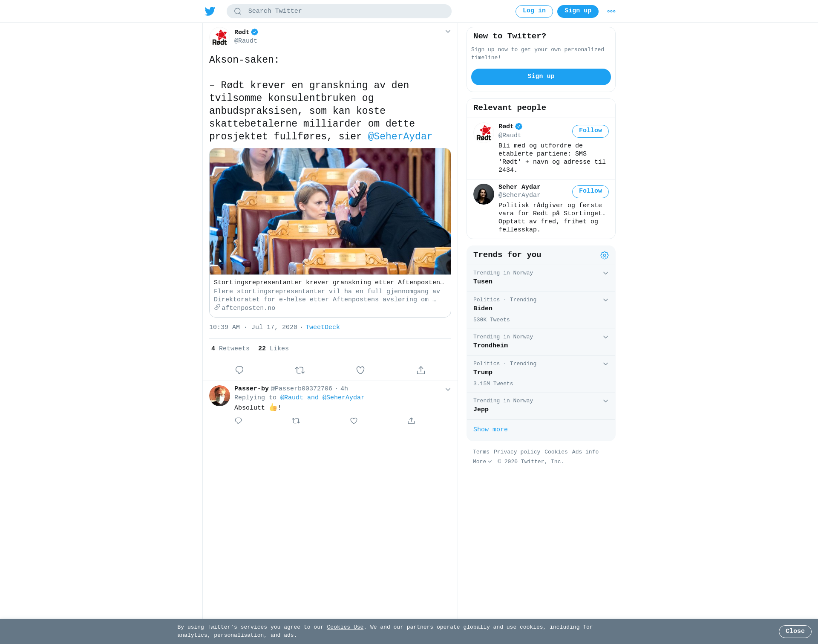This screenshot has width=818, height=644.
Task: Expand the More footer dropdown
Action: 482,462
